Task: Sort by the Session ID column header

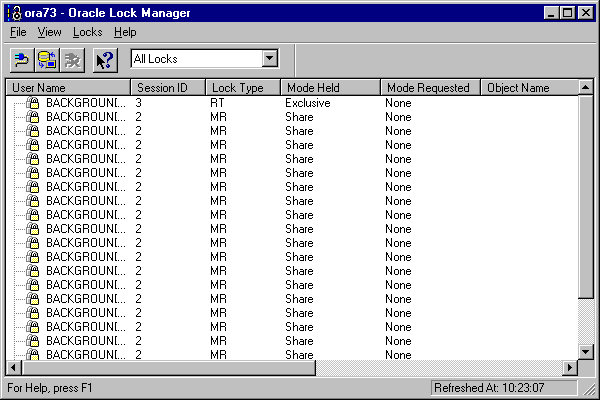Action: (x=168, y=88)
